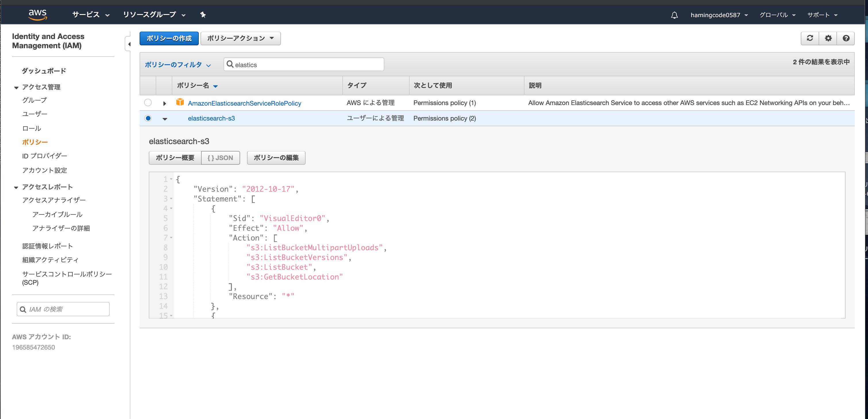
Task: Open the help question mark icon
Action: [846, 38]
